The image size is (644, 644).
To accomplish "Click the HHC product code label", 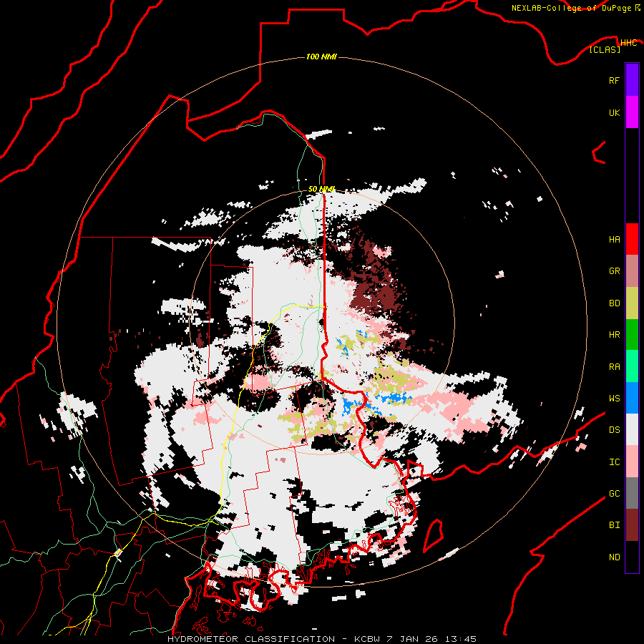I will 628,43.
